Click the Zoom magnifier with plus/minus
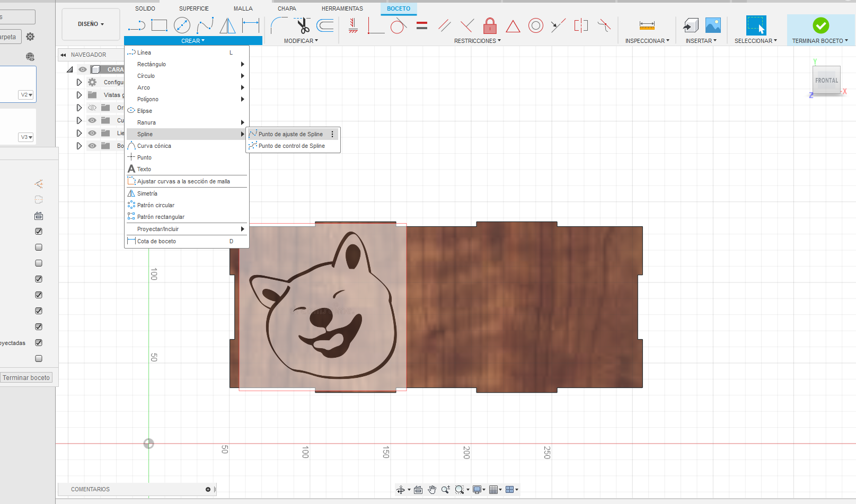Image resolution: width=856 pixels, height=504 pixels. (x=445, y=490)
